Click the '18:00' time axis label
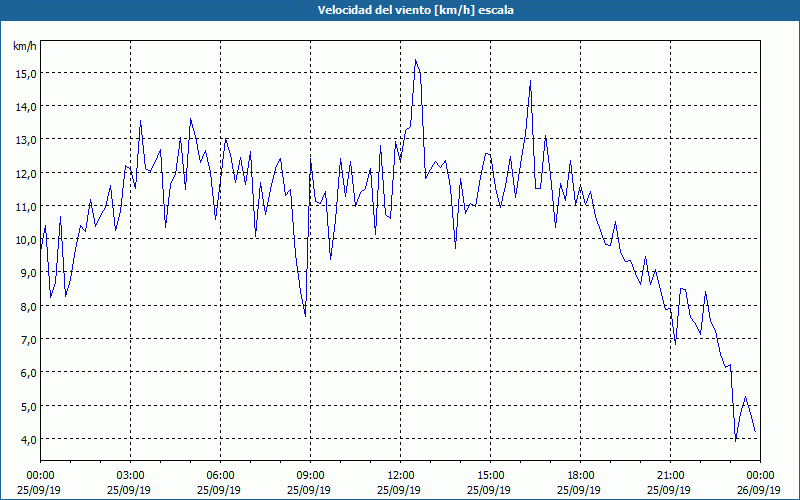Screen dimensions: 800x500 tap(580, 476)
